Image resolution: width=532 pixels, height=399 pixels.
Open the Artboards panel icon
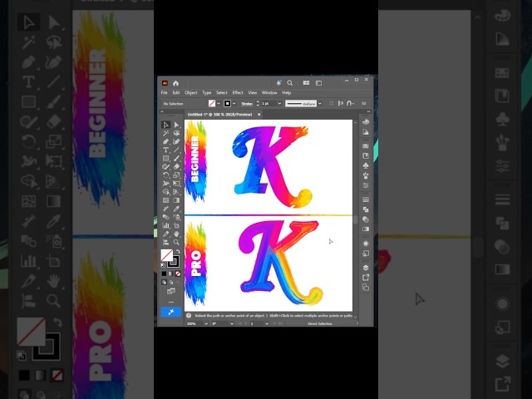(366, 288)
